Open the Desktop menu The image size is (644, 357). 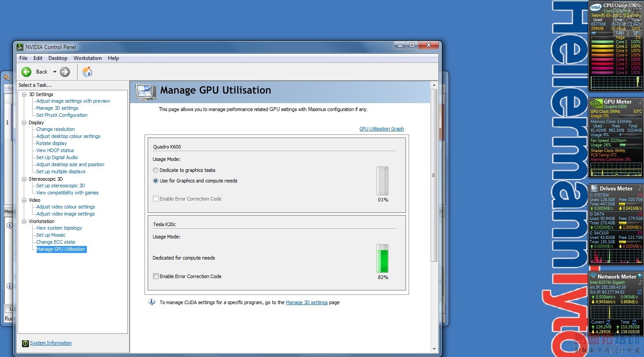(x=58, y=58)
